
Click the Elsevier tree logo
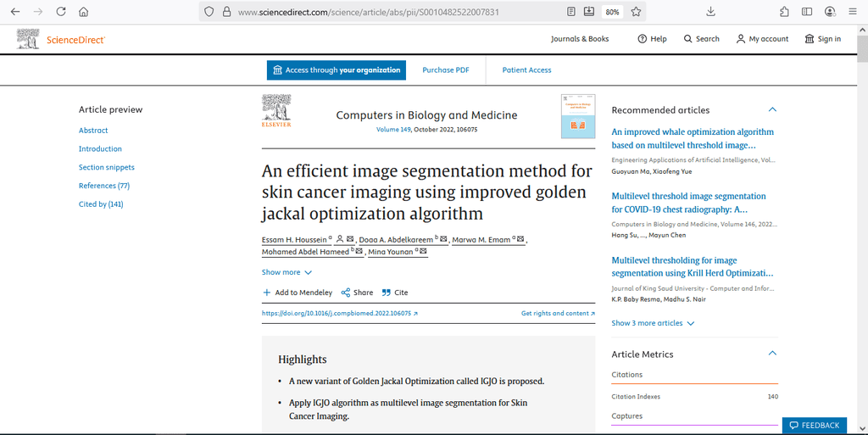(x=276, y=111)
